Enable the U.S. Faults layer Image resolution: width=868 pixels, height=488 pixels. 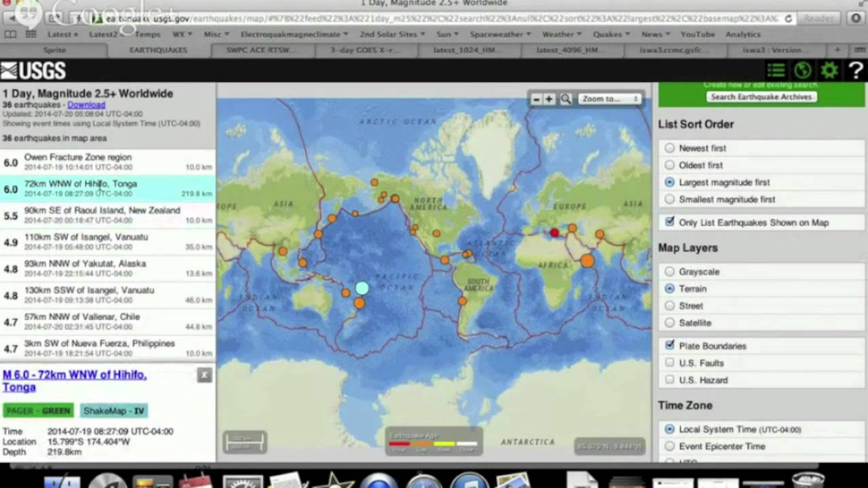tap(670, 363)
